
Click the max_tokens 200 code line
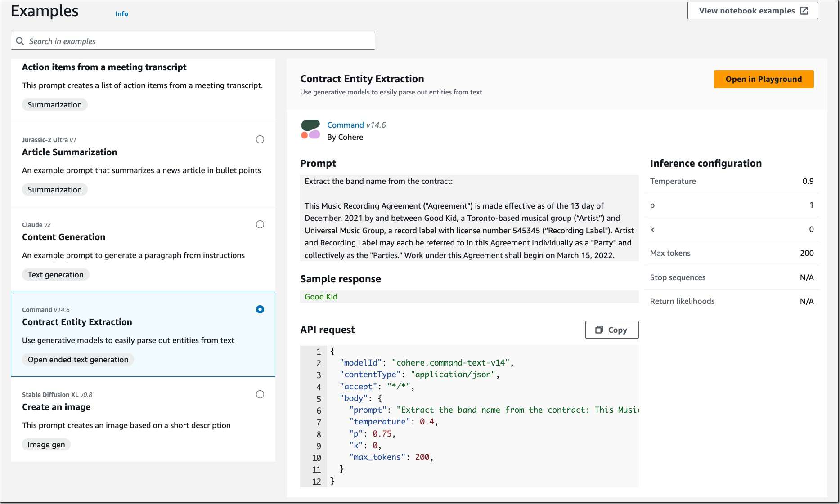click(391, 457)
